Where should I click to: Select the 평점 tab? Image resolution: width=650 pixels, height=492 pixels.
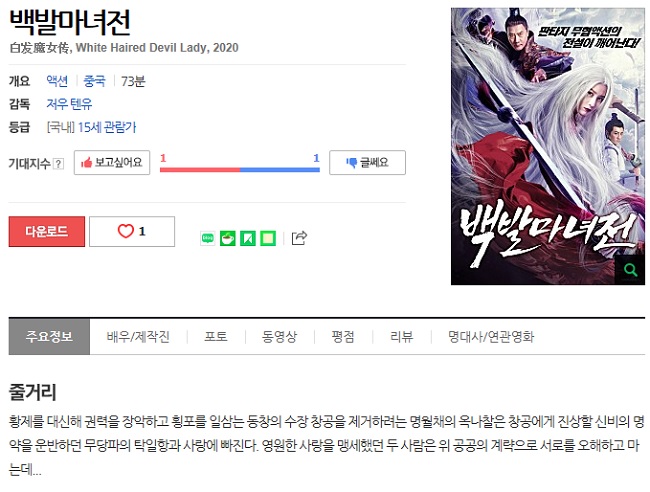click(343, 337)
